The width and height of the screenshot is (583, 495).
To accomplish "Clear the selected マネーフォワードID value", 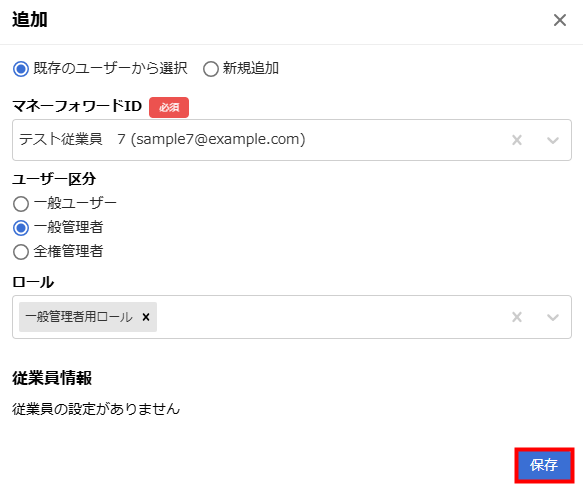I will (517, 140).
